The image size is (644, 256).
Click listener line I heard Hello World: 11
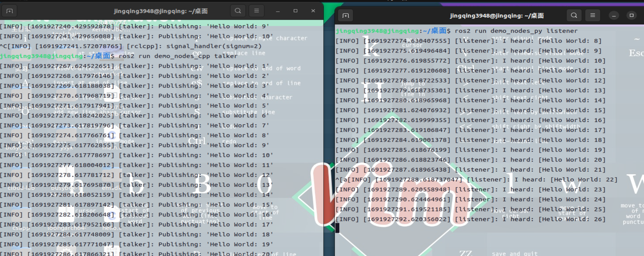pos(470,70)
